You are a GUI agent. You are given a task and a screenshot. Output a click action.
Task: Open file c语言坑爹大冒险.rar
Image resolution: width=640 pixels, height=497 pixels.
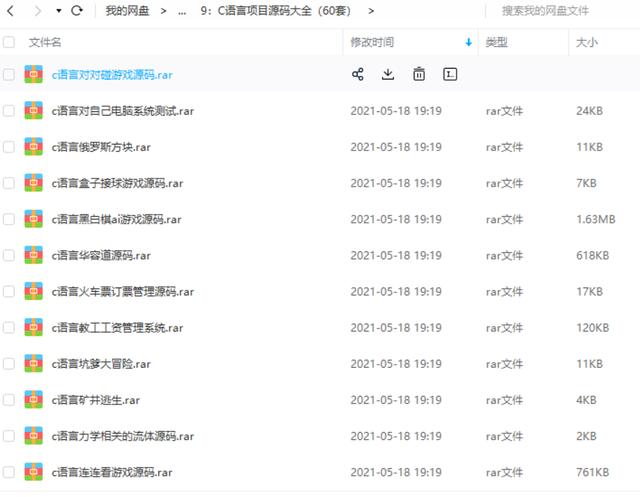[x=101, y=364]
